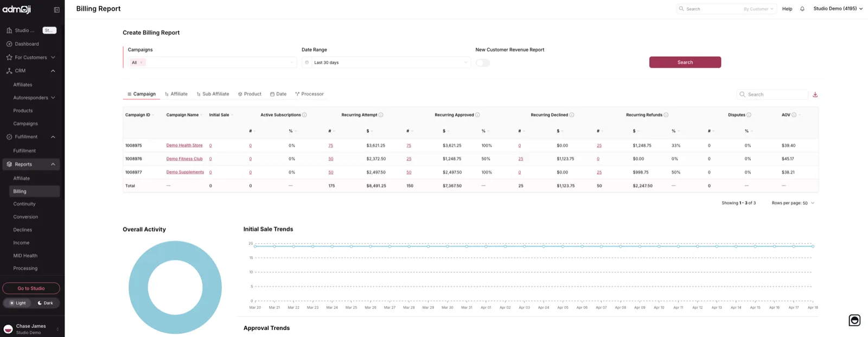Click the CRM network icon
Viewport: 868px width, 337px height.
pos(9,71)
